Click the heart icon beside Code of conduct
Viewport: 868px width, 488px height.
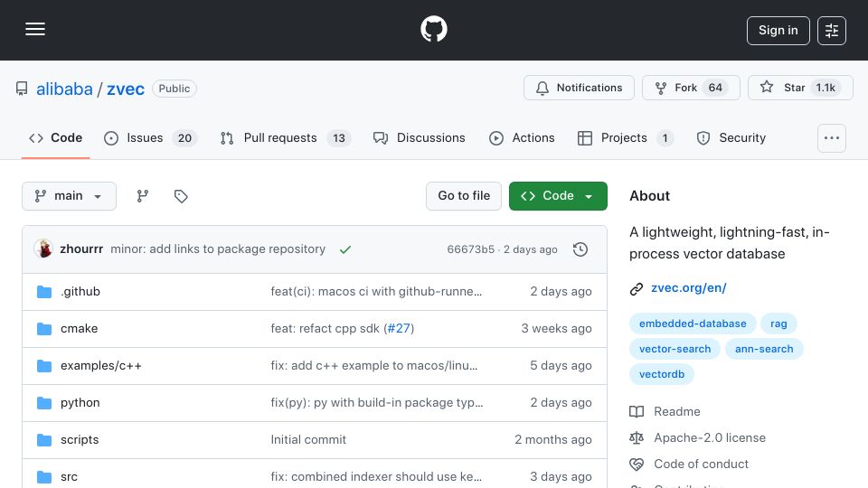(637, 465)
